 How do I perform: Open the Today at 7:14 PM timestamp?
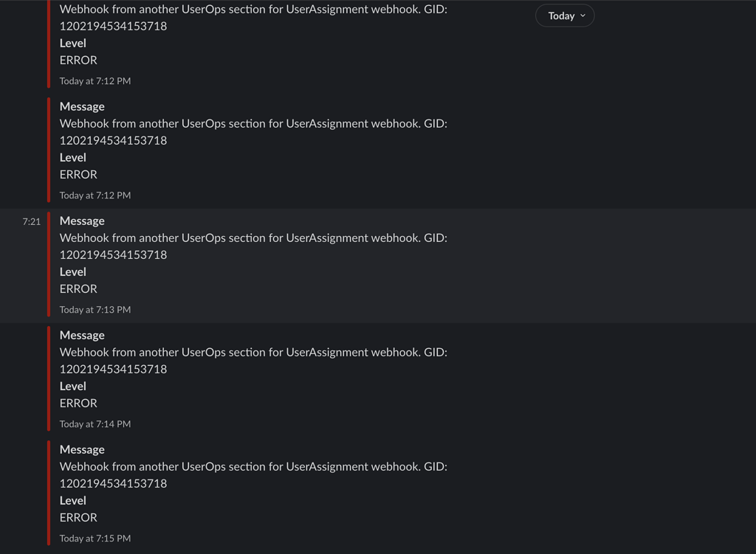coord(94,423)
